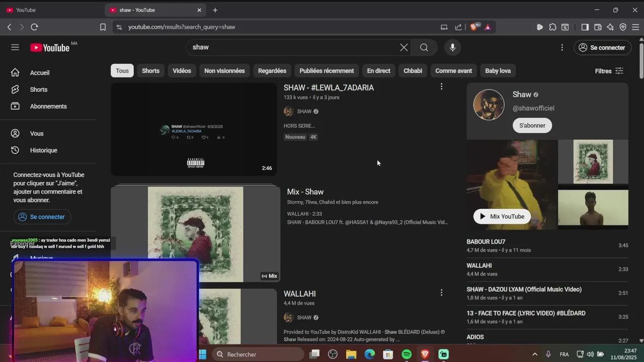644x362 pixels.
Task: Click the share page icon in address bar
Action: 458,27
